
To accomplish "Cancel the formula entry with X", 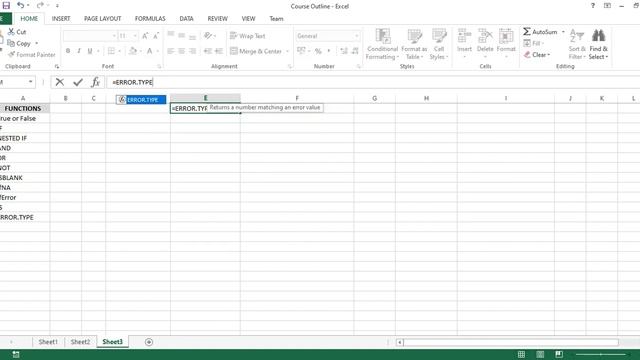I will pos(60,82).
